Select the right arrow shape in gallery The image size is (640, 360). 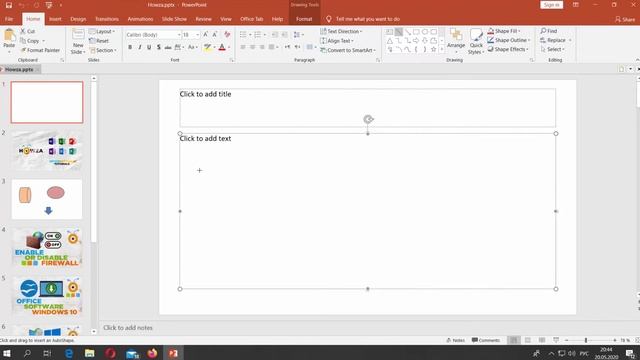click(416, 41)
